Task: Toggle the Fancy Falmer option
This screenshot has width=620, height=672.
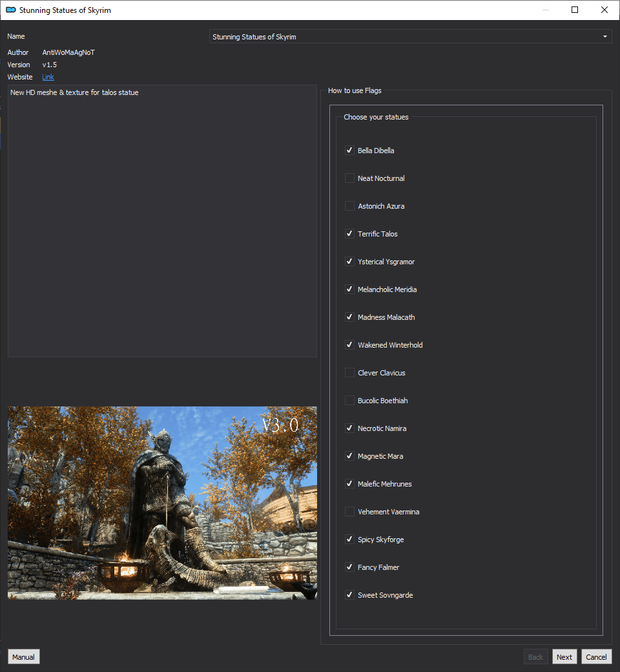Action: 349,567
